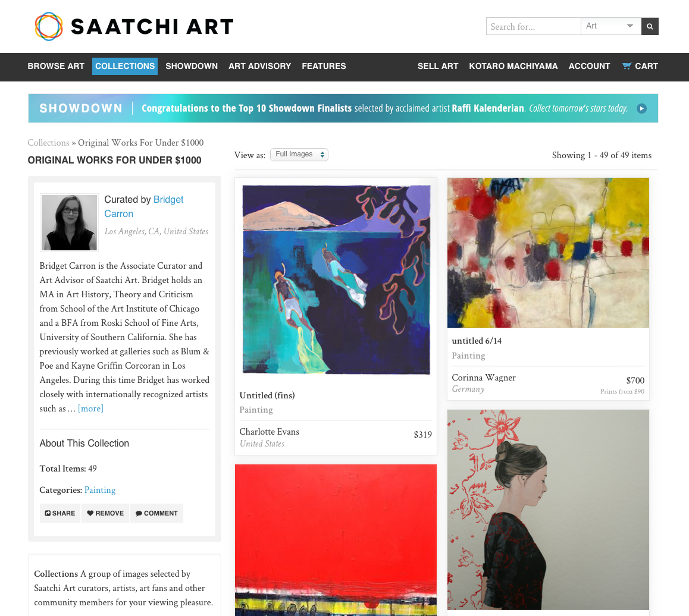This screenshot has width=689, height=616.
Task: Open the View as Full Images dropdown
Action: (299, 155)
